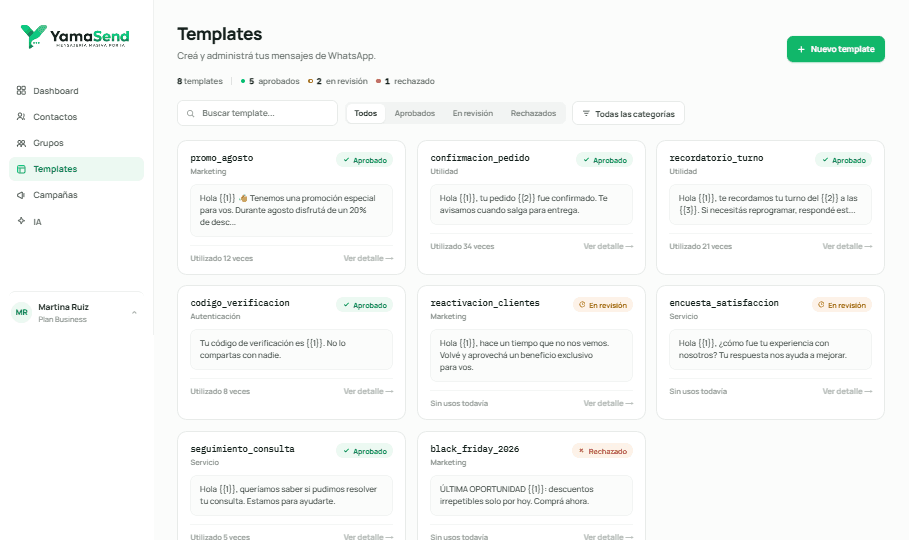Click the search magnifier icon
909x540 pixels.
[190, 114]
